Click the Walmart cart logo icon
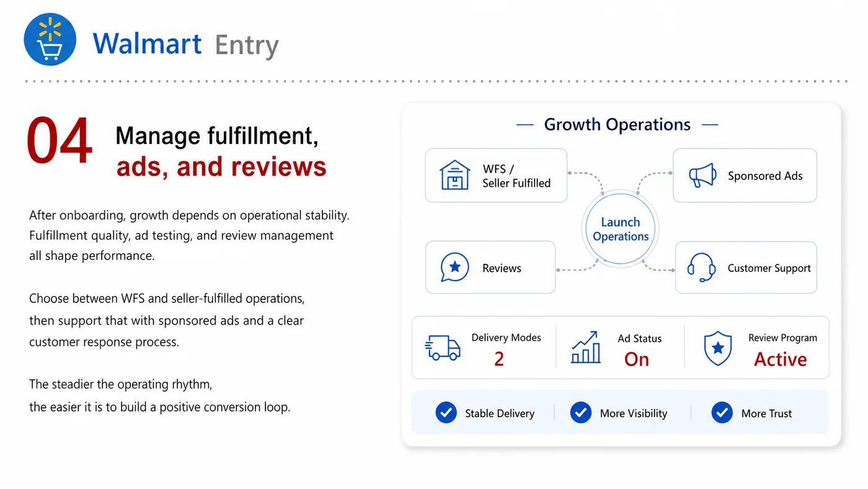The height and width of the screenshot is (489, 868). (x=50, y=39)
